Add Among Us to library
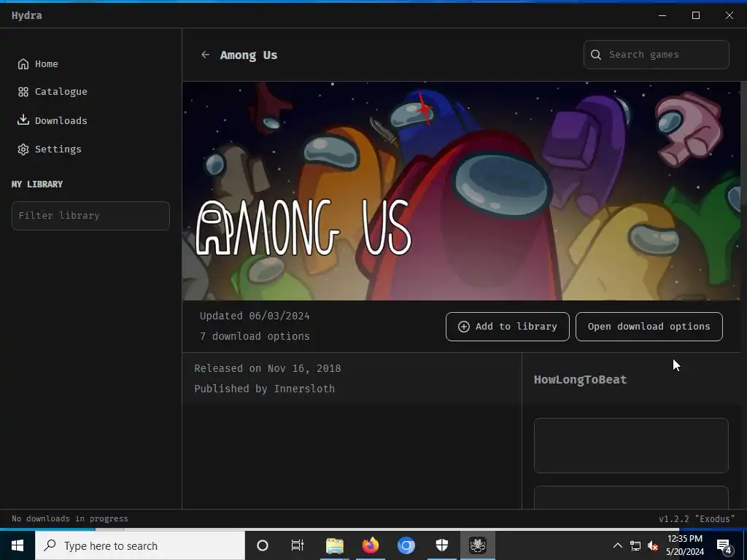 click(508, 327)
